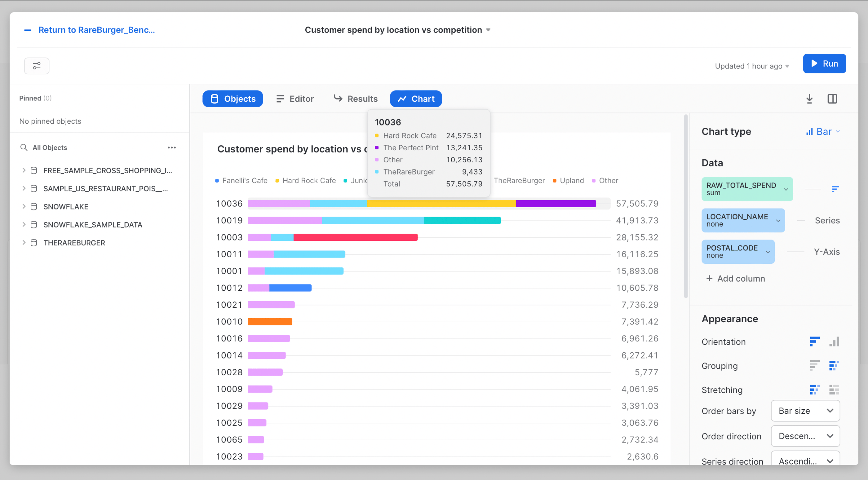Viewport: 868px width, 480px height.
Task: Click the download chart icon
Action: tap(809, 99)
